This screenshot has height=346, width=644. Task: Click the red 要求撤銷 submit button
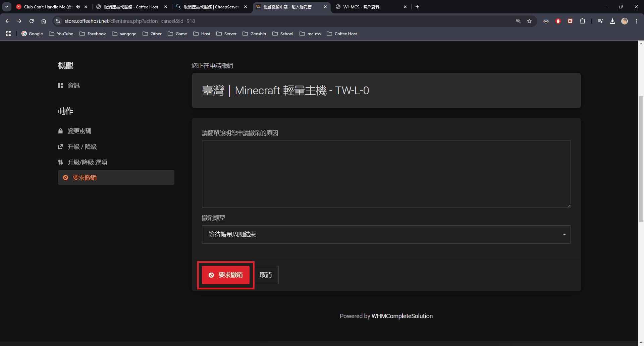point(226,275)
